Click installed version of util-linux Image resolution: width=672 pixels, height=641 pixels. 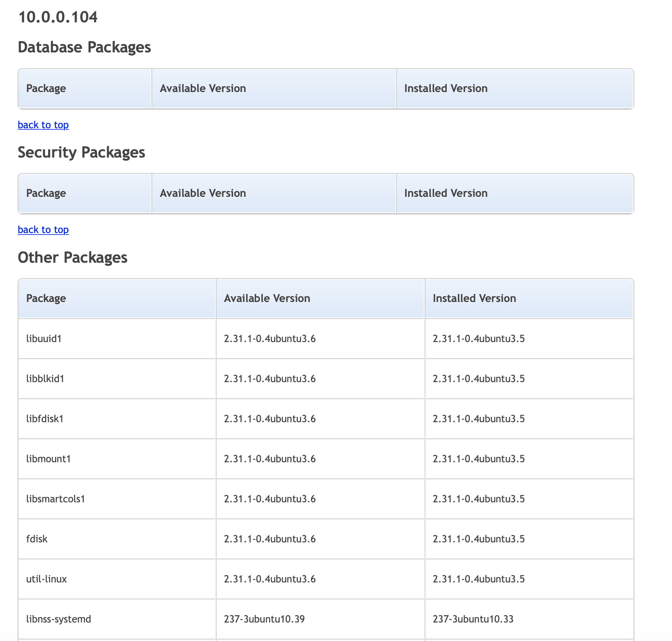529,579
